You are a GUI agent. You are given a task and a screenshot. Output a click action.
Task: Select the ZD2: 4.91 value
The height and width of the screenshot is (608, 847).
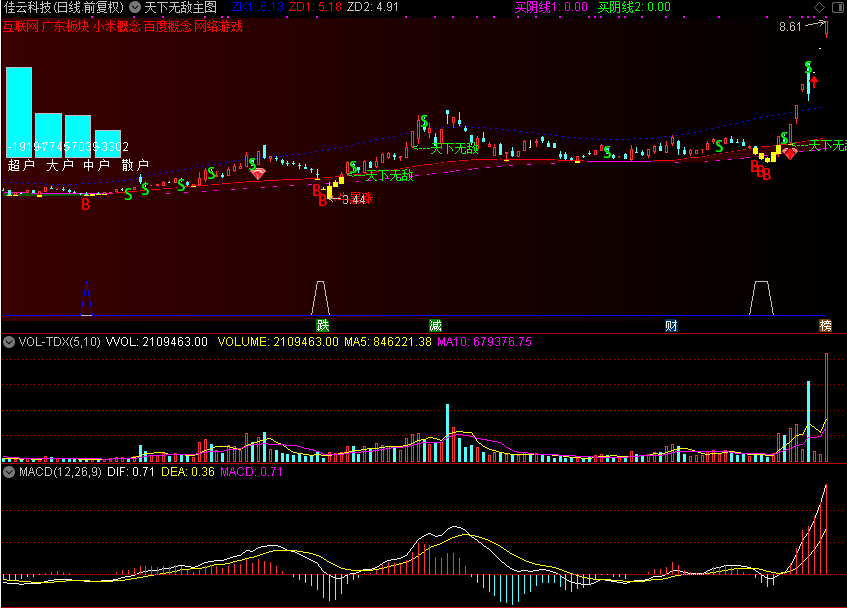point(373,7)
